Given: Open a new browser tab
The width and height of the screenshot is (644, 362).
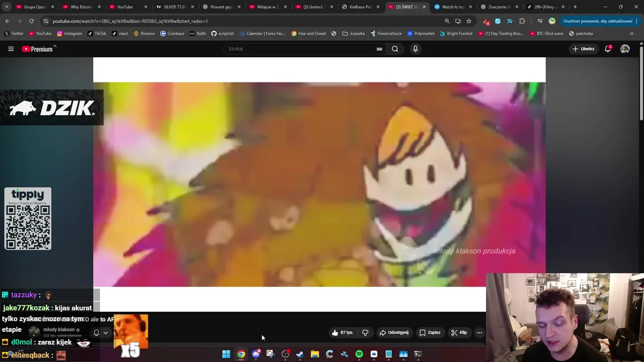Looking at the screenshot, I should [x=575, y=7].
